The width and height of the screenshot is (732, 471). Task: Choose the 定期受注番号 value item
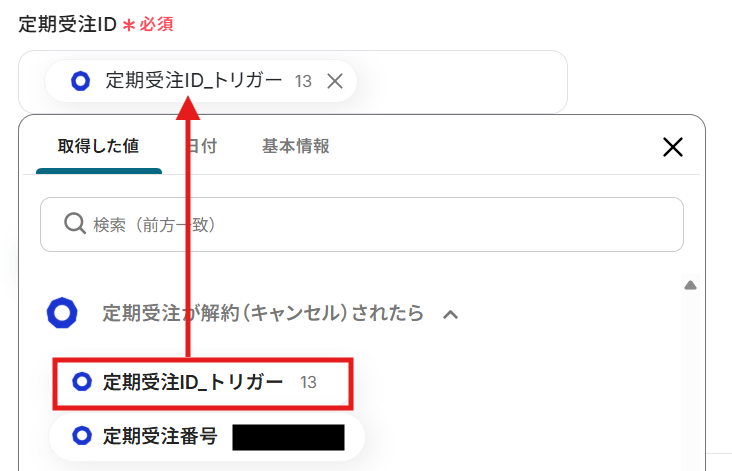tap(160, 437)
